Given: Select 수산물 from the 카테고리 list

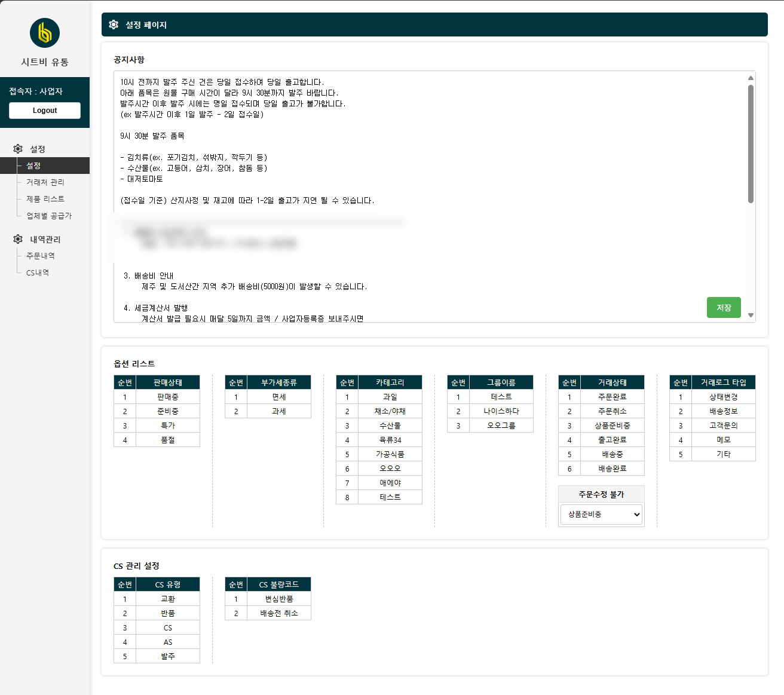Looking at the screenshot, I should coord(390,425).
